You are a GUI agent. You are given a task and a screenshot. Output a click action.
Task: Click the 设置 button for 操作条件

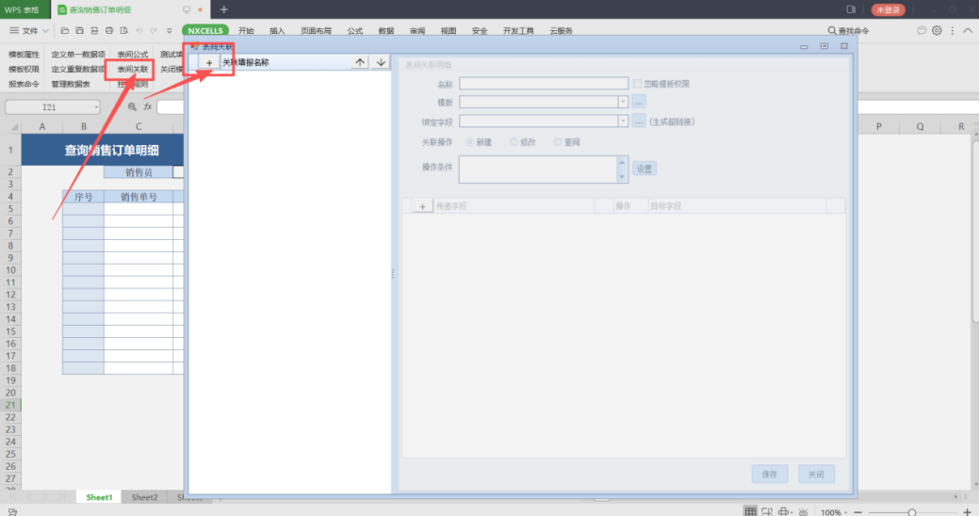coord(644,169)
